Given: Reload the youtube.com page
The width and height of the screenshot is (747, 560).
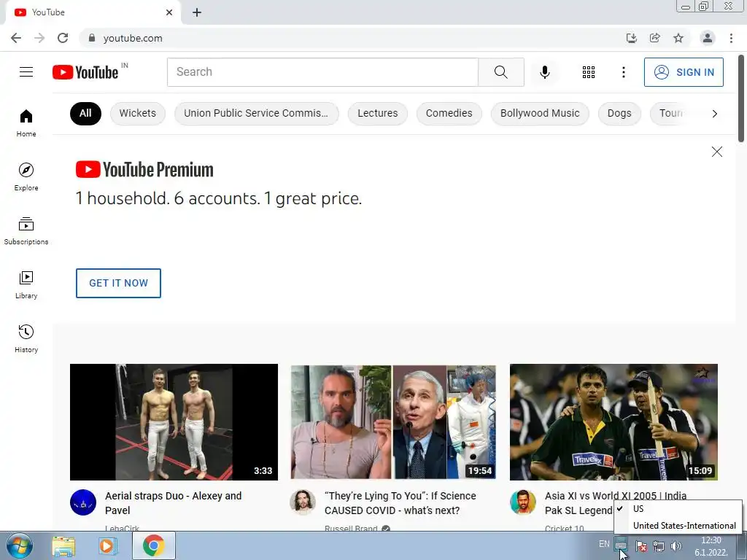Looking at the screenshot, I should 63,38.
